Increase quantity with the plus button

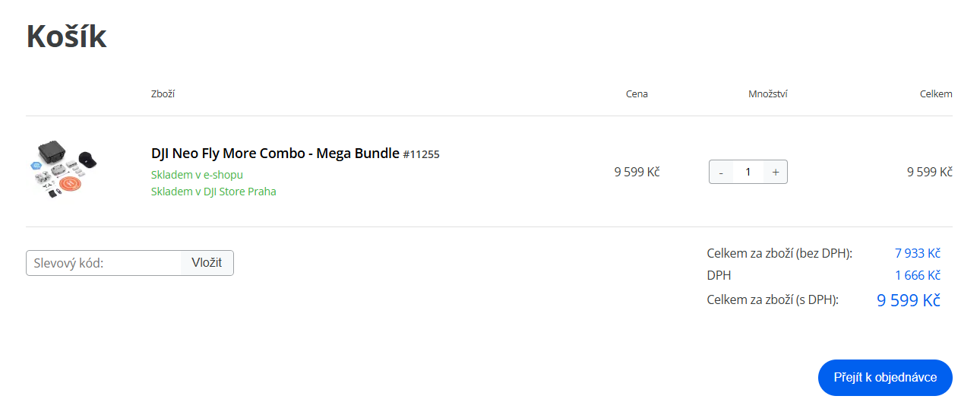click(x=776, y=172)
